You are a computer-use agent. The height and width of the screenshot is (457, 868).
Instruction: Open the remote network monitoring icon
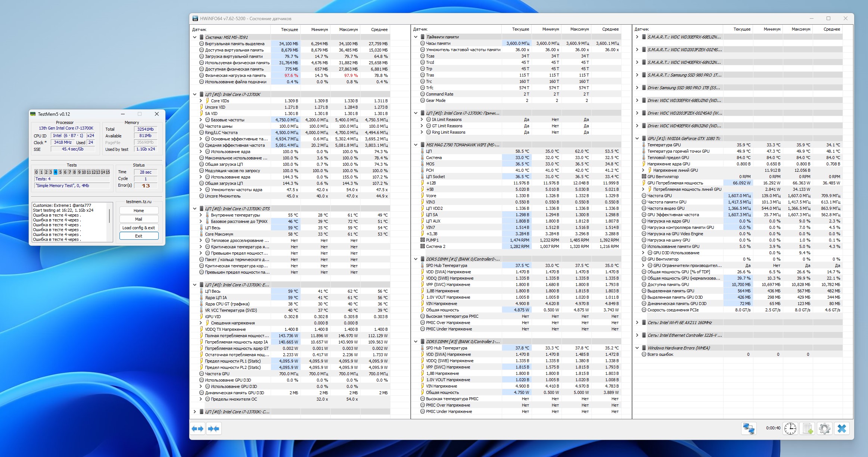[749, 428]
